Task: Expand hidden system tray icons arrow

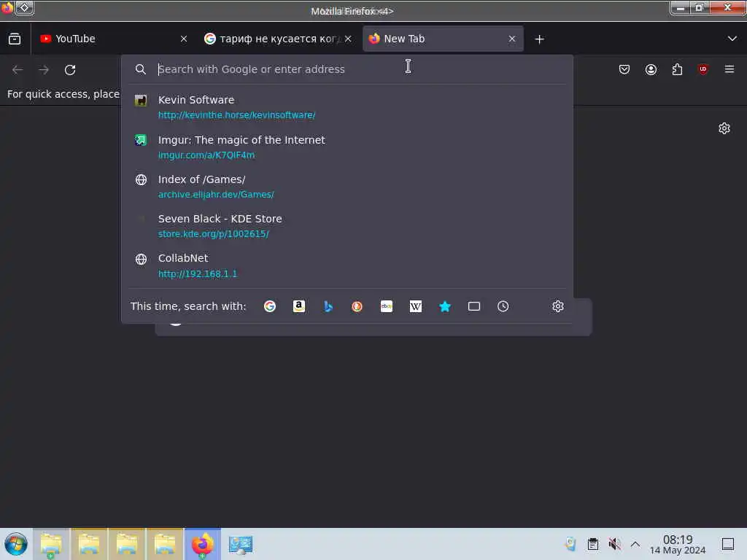Action: pos(635,544)
